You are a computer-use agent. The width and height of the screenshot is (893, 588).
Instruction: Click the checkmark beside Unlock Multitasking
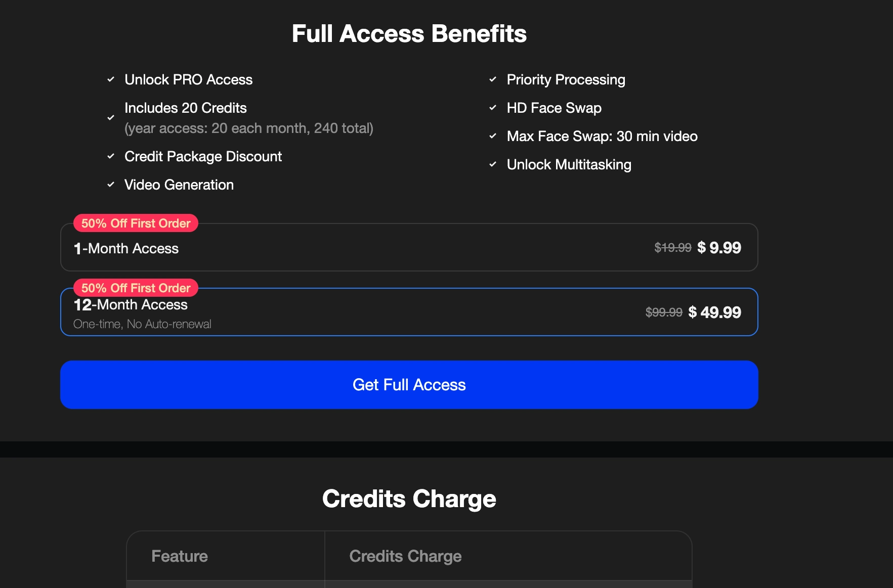(x=493, y=164)
